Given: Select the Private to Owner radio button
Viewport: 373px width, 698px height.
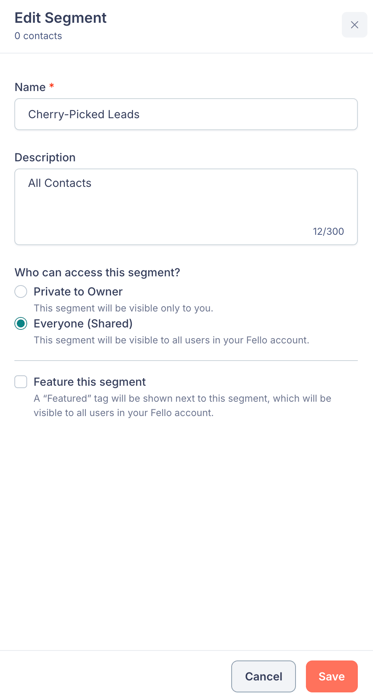Looking at the screenshot, I should click(20, 292).
